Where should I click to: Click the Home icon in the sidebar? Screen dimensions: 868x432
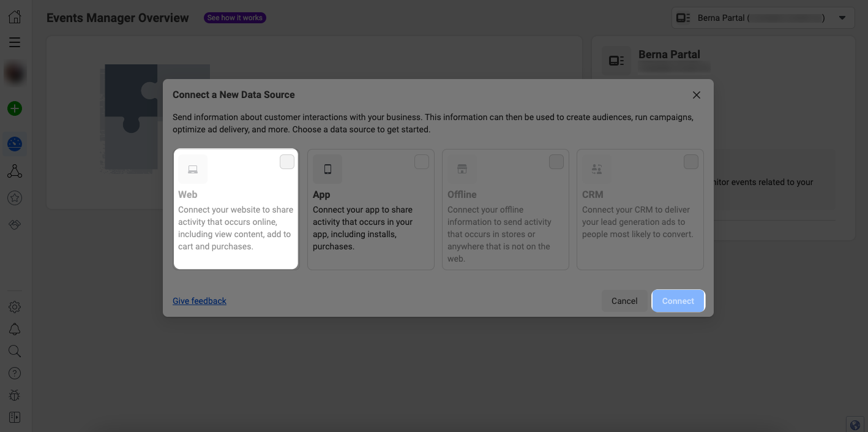15,17
